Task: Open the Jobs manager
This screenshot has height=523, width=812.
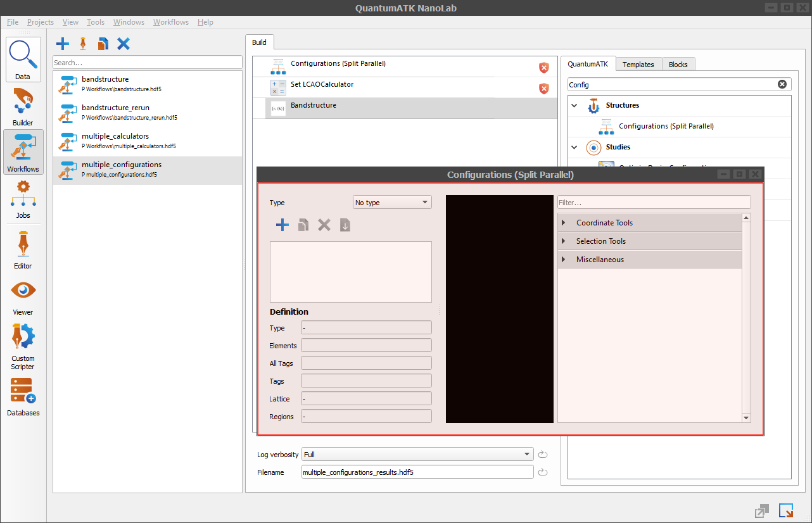Action: 23,199
